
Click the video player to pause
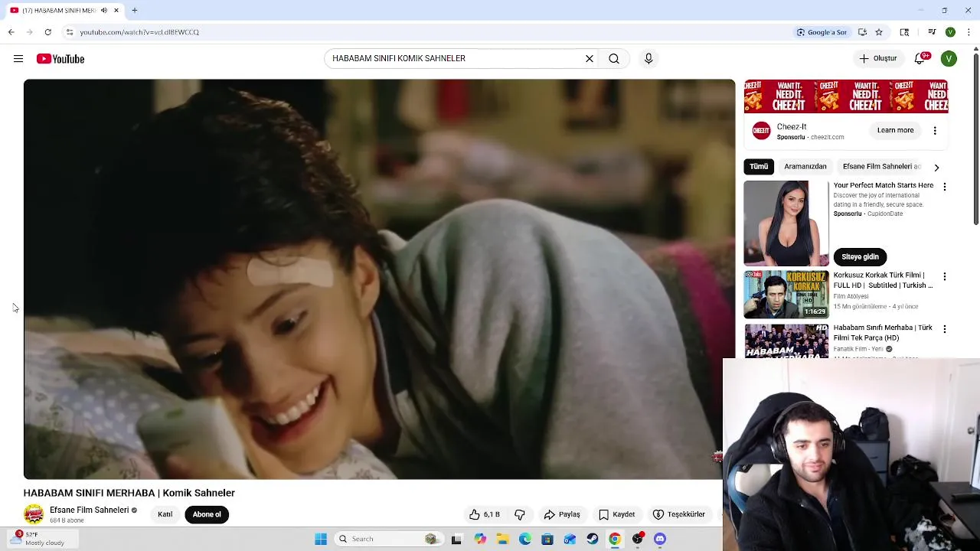[379, 279]
